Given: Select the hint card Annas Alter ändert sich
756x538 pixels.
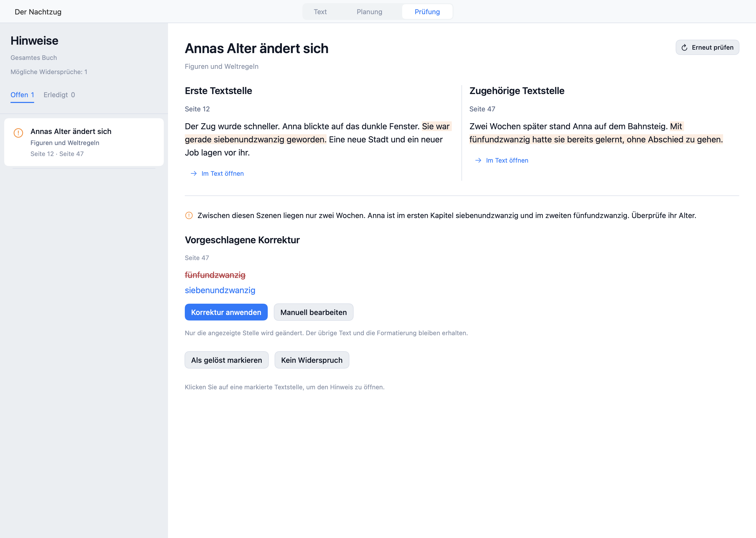Looking at the screenshot, I should [84, 142].
